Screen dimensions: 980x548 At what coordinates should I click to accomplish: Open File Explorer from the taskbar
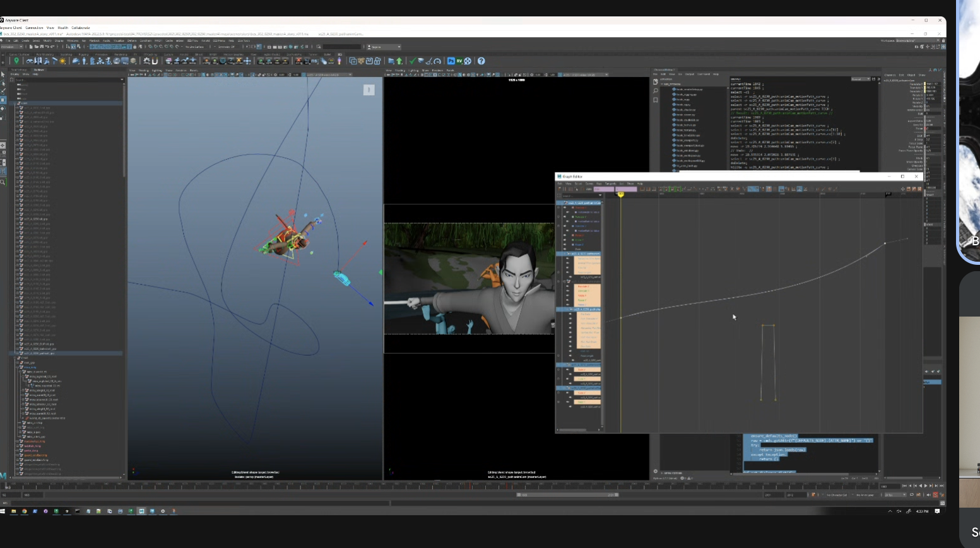point(14,511)
